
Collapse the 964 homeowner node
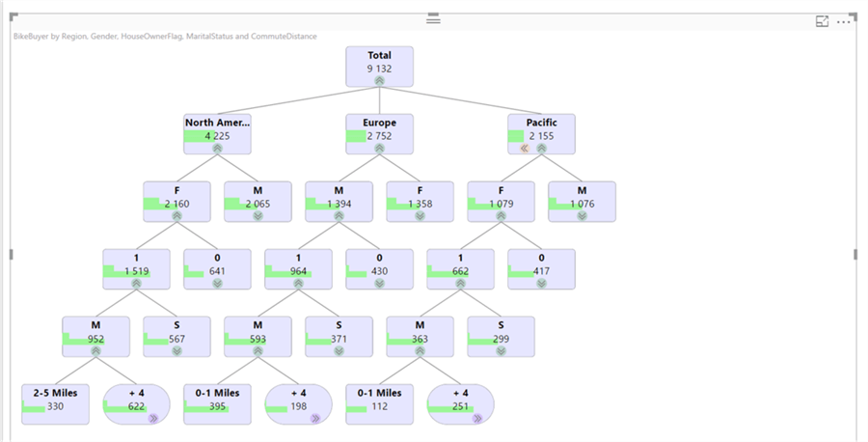[x=298, y=284]
